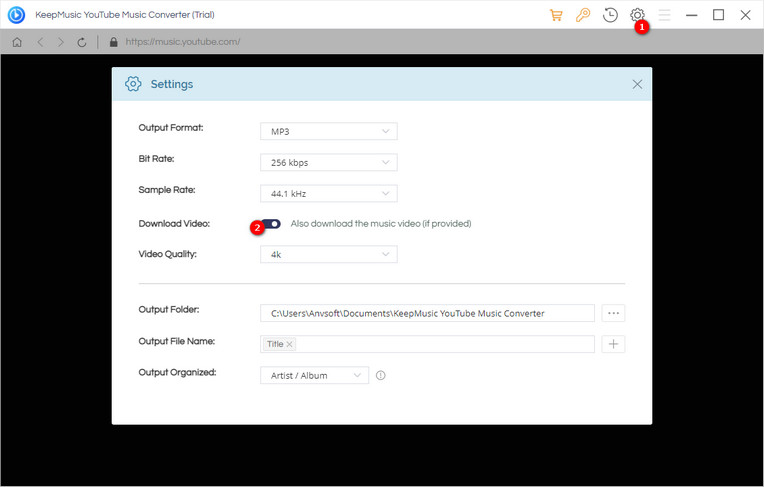764x487 pixels.
Task: Click the key register icon
Action: pos(583,15)
